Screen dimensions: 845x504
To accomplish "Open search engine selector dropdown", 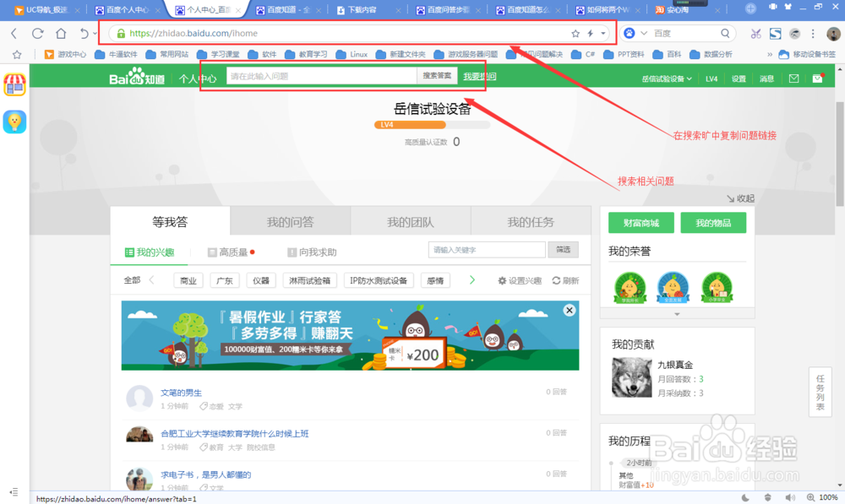I will [643, 34].
